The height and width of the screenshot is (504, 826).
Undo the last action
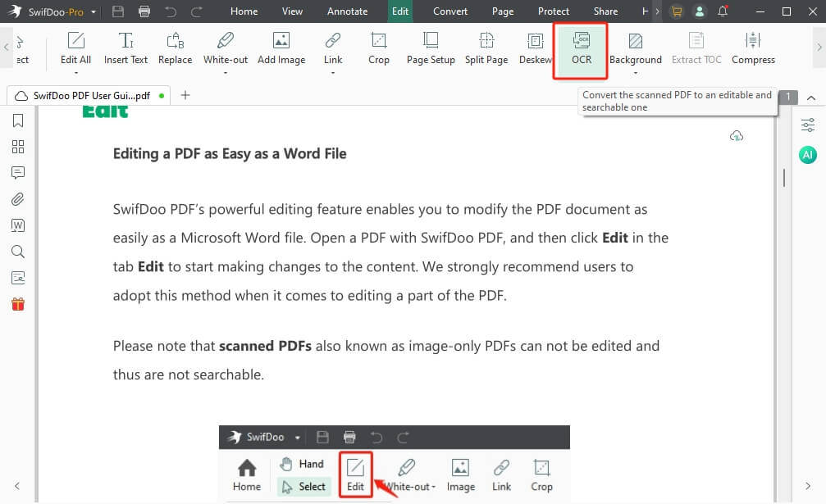[170, 11]
